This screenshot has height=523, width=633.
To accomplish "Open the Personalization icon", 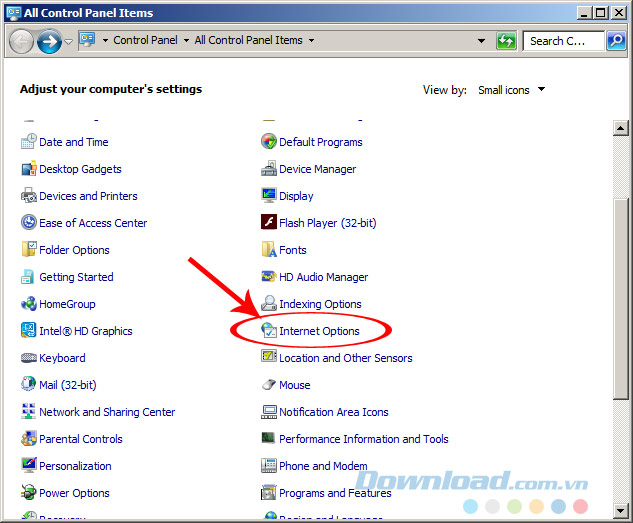I will tap(29, 466).
